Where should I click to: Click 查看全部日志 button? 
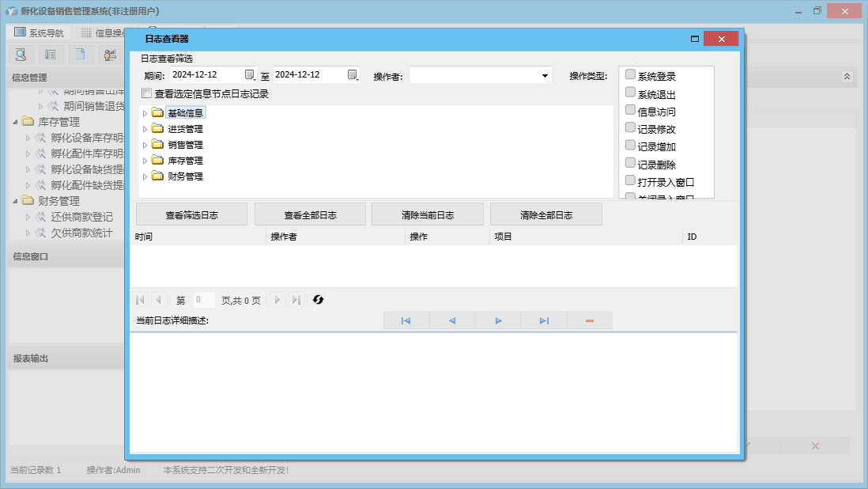310,215
